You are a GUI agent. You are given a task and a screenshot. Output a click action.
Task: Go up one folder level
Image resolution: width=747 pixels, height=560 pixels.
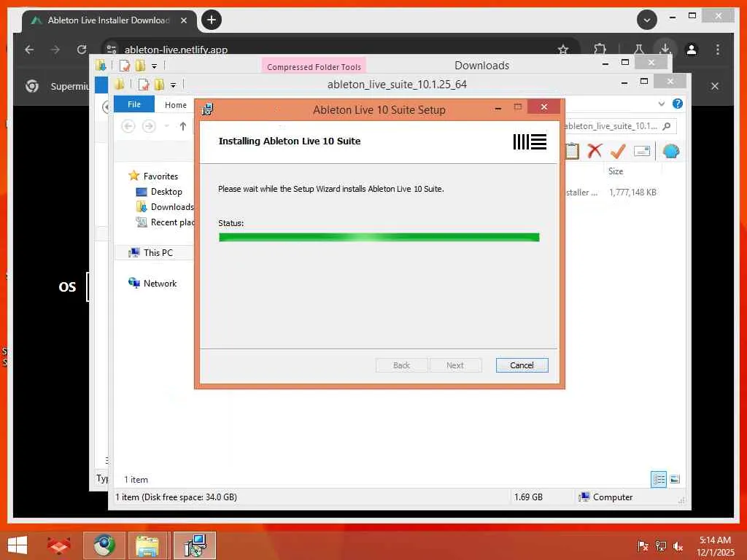click(183, 126)
